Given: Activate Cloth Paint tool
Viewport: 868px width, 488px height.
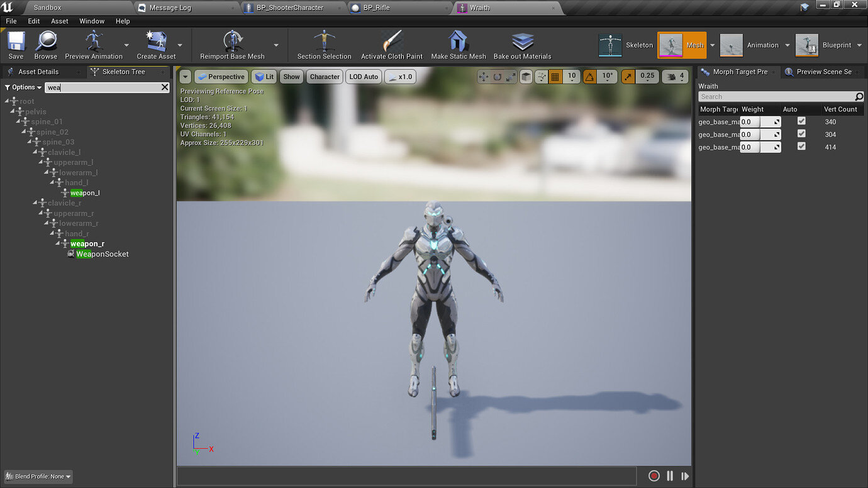Looking at the screenshot, I should tap(391, 42).
